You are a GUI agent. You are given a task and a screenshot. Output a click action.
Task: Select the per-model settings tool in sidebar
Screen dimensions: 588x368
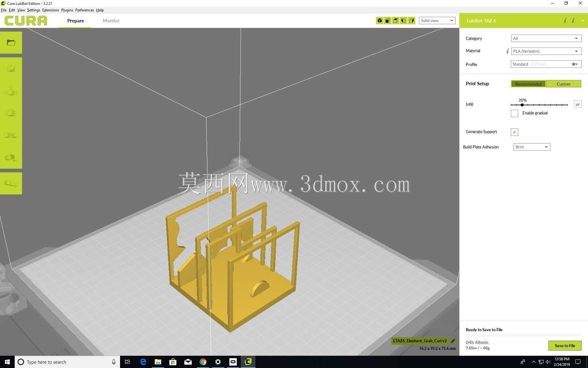point(11,157)
